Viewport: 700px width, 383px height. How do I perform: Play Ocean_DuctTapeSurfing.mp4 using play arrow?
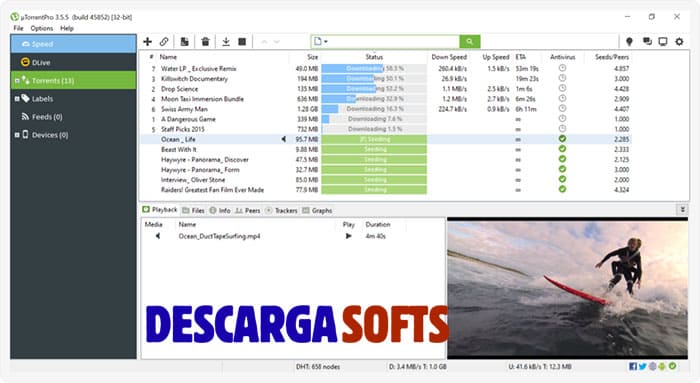pyautogui.click(x=349, y=236)
